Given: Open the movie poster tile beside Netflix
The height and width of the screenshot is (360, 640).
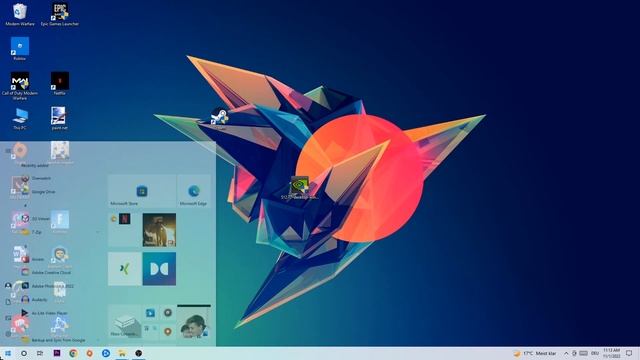Looking at the screenshot, I should tap(159, 230).
